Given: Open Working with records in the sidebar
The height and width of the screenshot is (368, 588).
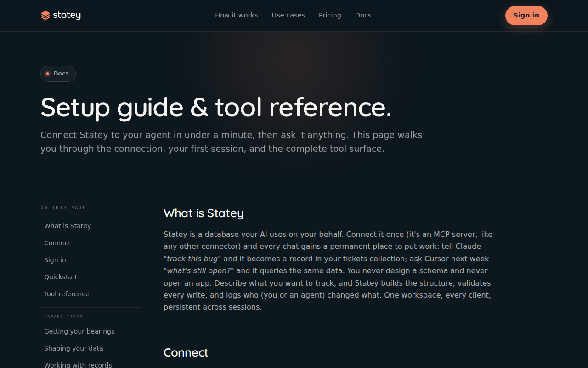Looking at the screenshot, I should [78, 365].
